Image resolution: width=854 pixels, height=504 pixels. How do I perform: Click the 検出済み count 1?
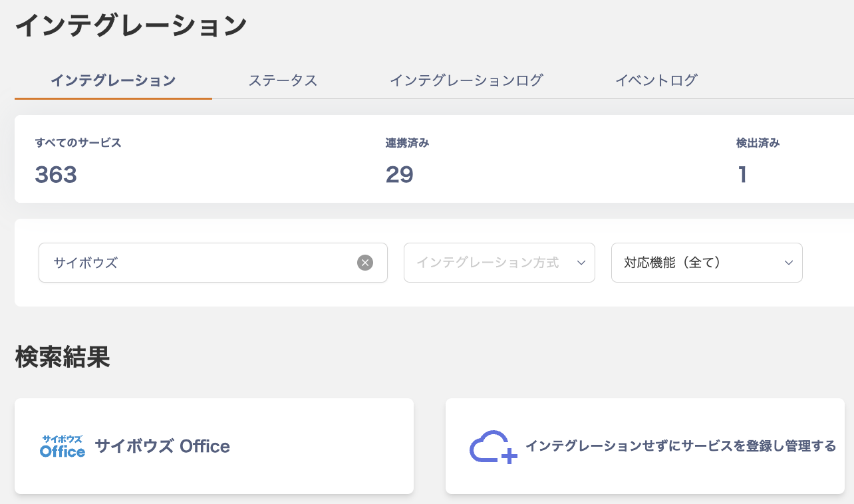742,174
